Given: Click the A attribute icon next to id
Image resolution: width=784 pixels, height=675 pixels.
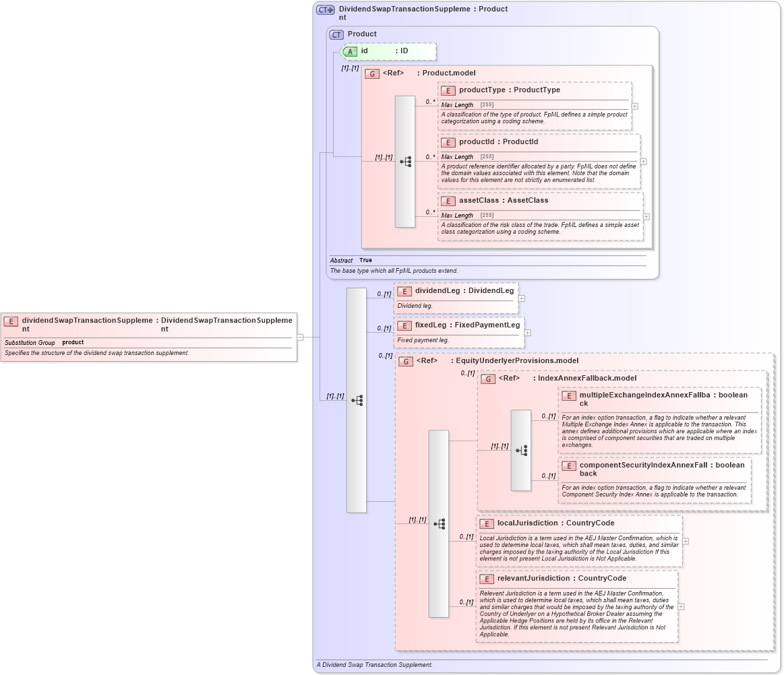Looking at the screenshot, I should 350,51.
